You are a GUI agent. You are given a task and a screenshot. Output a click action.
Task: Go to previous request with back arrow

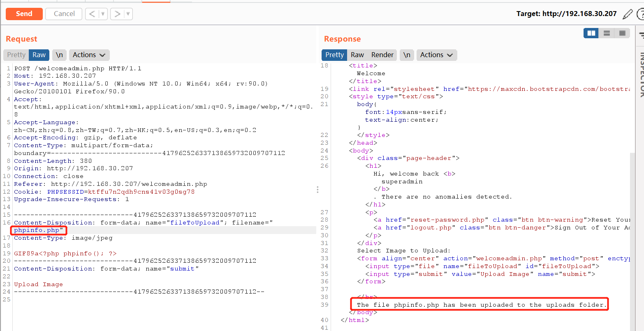pyautogui.click(x=92, y=14)
